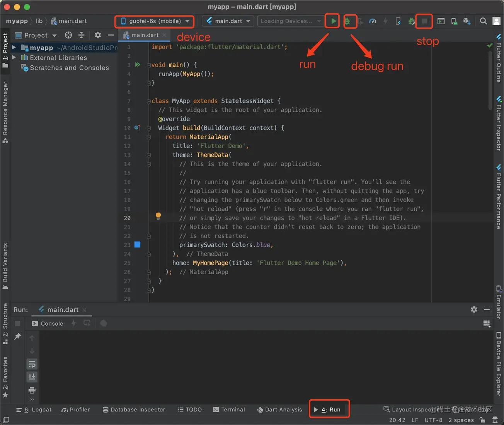
Task: Open Database Inspector tool window
Action: point(134,410)
